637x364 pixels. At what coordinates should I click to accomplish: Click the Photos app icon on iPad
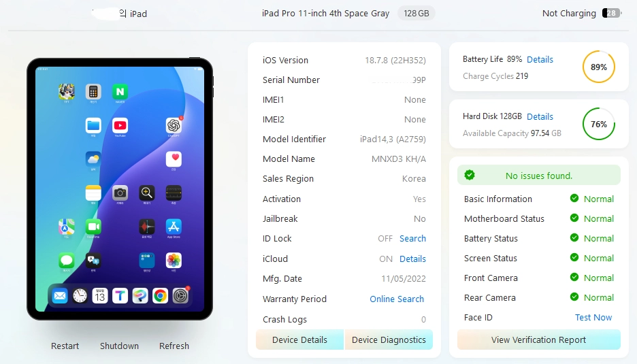point(174,261)
